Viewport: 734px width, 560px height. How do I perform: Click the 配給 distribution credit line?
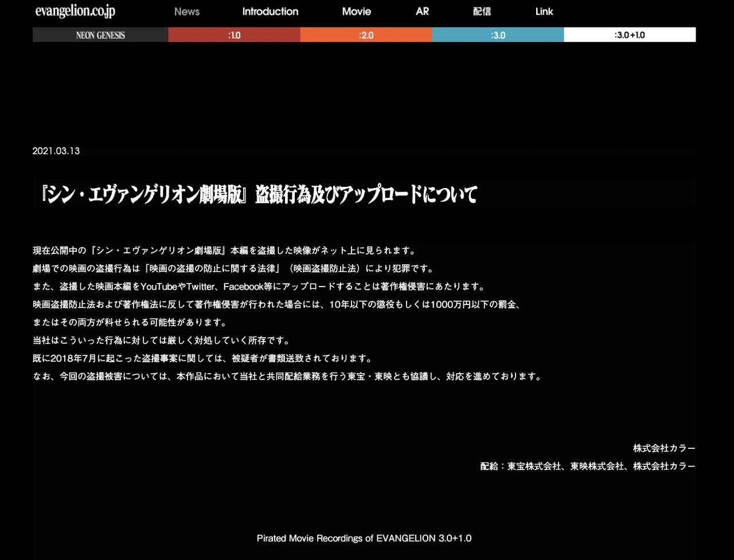click(585, 466)
